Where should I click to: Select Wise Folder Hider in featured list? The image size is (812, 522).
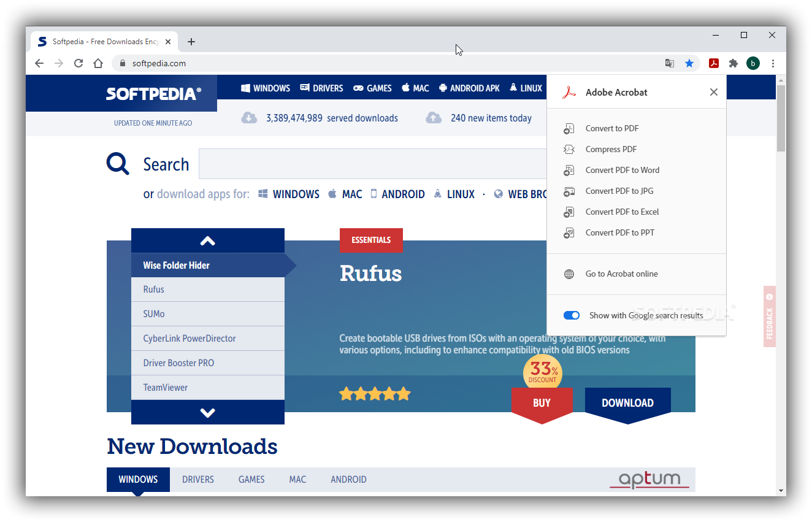(x=208, y=265)
